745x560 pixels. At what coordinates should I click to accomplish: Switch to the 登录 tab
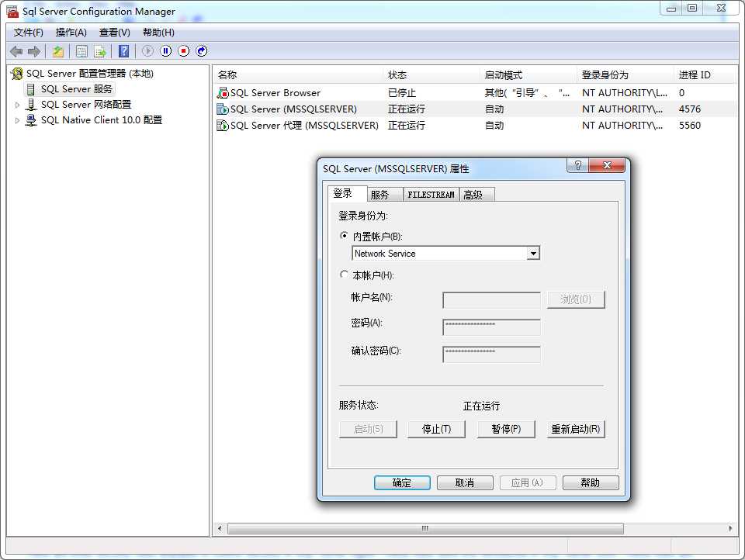point(348,194)
